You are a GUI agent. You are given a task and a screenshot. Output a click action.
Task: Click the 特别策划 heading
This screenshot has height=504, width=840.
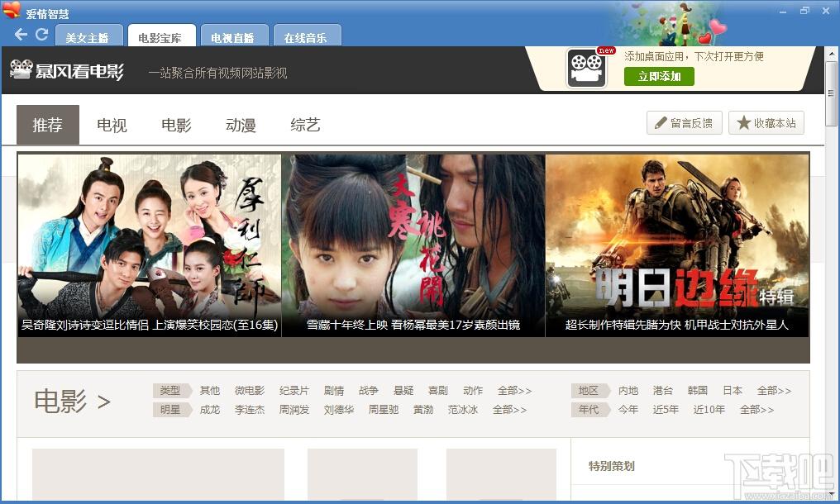tap(611, 466)
